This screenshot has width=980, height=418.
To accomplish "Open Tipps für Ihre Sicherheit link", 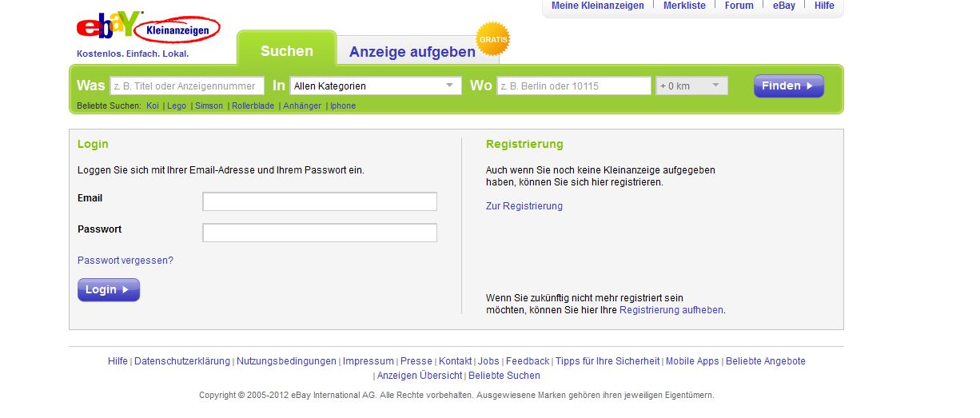I will 608,361.
